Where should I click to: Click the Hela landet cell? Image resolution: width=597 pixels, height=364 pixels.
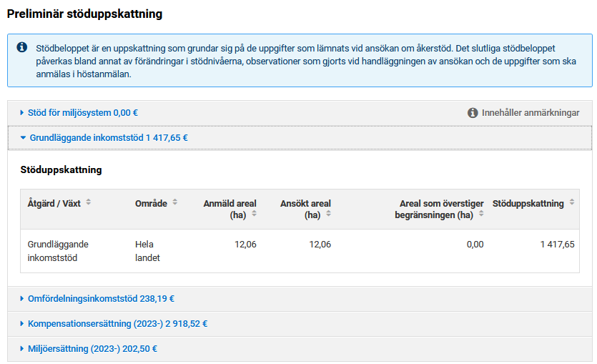[147, 250]
